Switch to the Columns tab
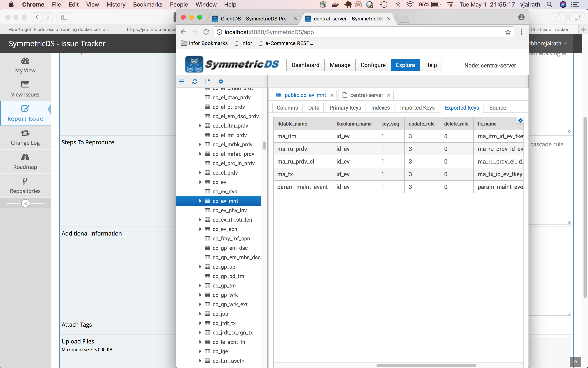The width and height of the screenshot is (588, 368). pos(287,108)
